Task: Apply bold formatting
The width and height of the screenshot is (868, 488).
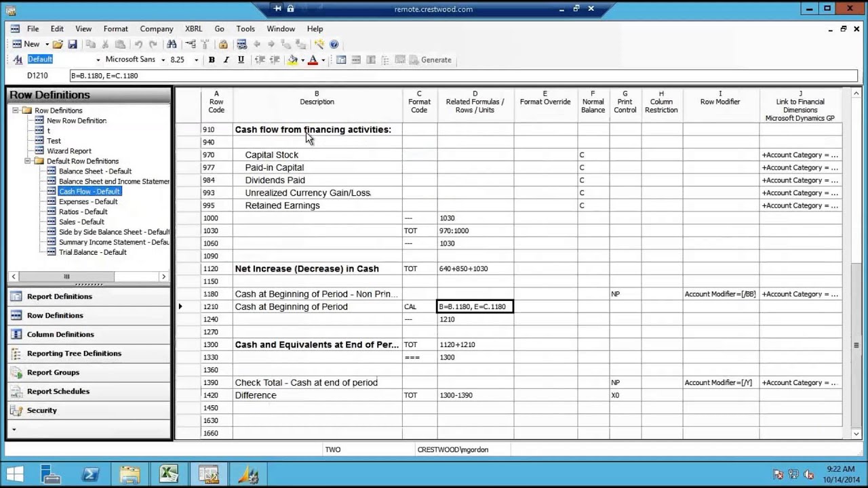Action: (x=212, y=60)
